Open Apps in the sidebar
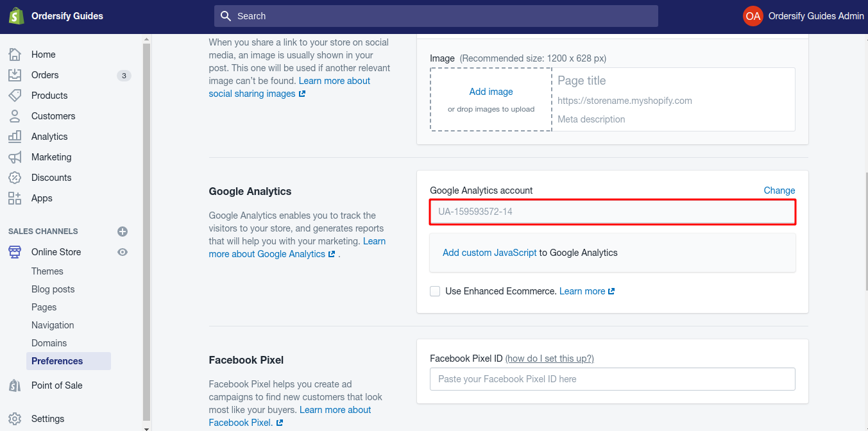Image resolution: width=868 pixels, height=431 pixels. click(x=42, y=198)
